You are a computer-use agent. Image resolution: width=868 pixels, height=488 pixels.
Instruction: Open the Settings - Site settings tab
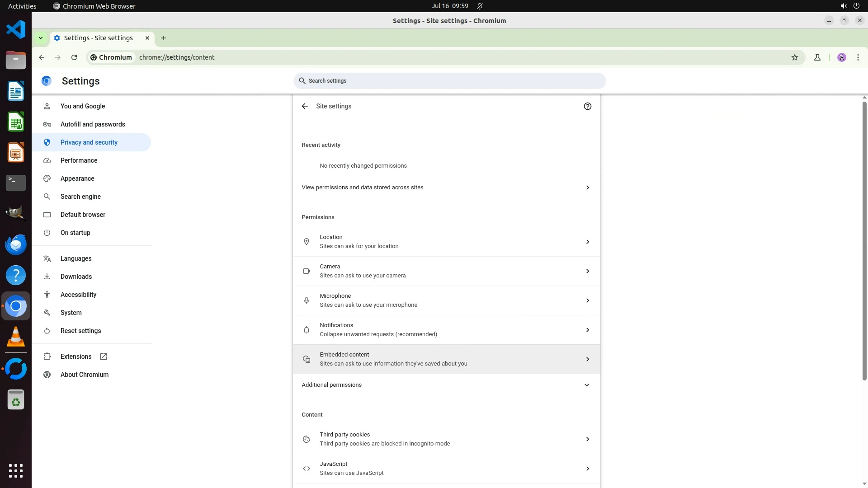click(99, 38)
